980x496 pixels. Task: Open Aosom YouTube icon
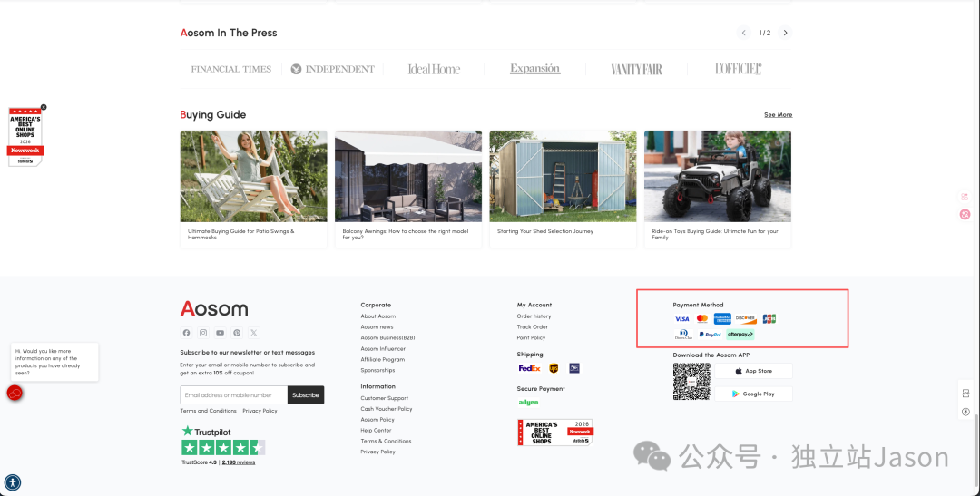click(x=220, y=333)
